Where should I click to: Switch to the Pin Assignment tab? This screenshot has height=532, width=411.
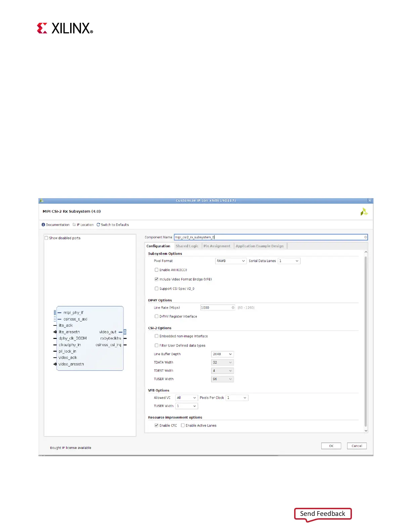[217, 246]
